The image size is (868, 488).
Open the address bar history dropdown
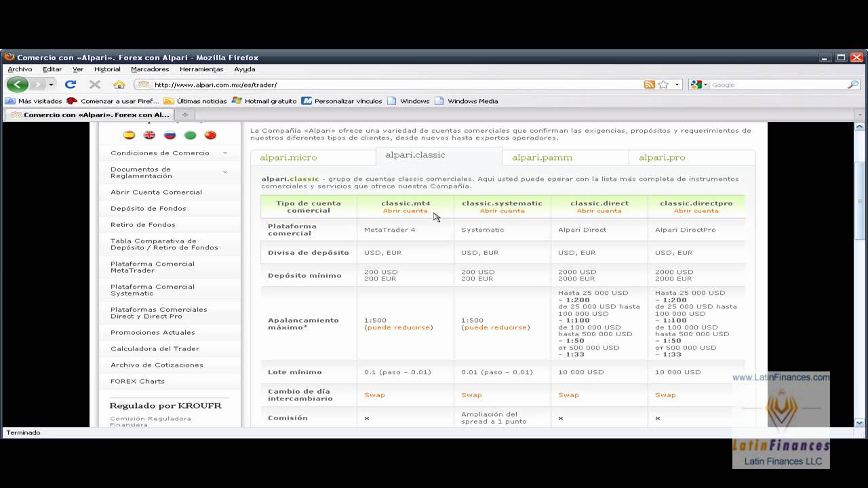[677, 85]
